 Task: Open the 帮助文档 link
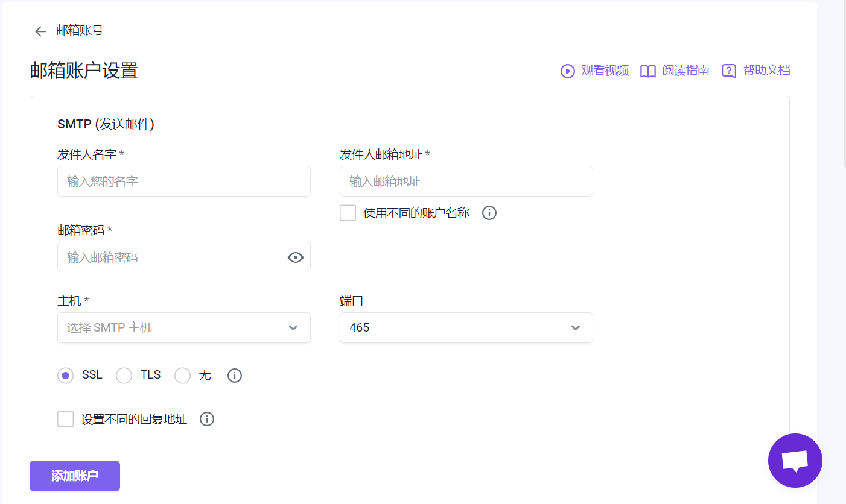pos(766,71)
